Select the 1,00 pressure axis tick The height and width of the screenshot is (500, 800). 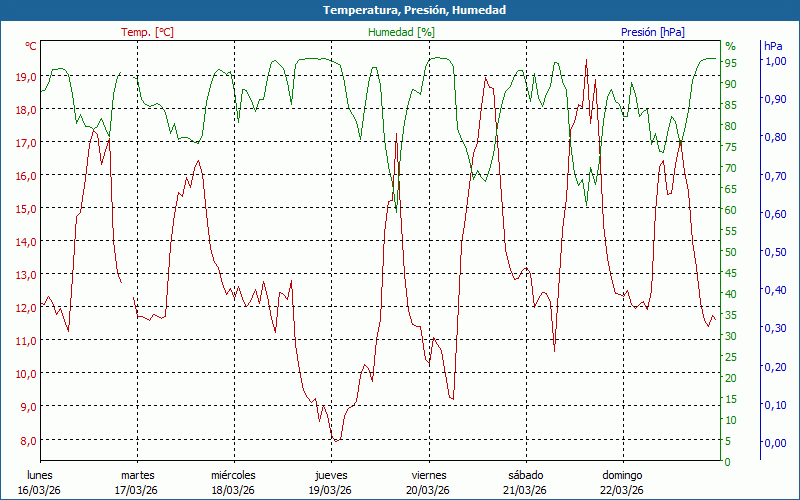(775, 61)
